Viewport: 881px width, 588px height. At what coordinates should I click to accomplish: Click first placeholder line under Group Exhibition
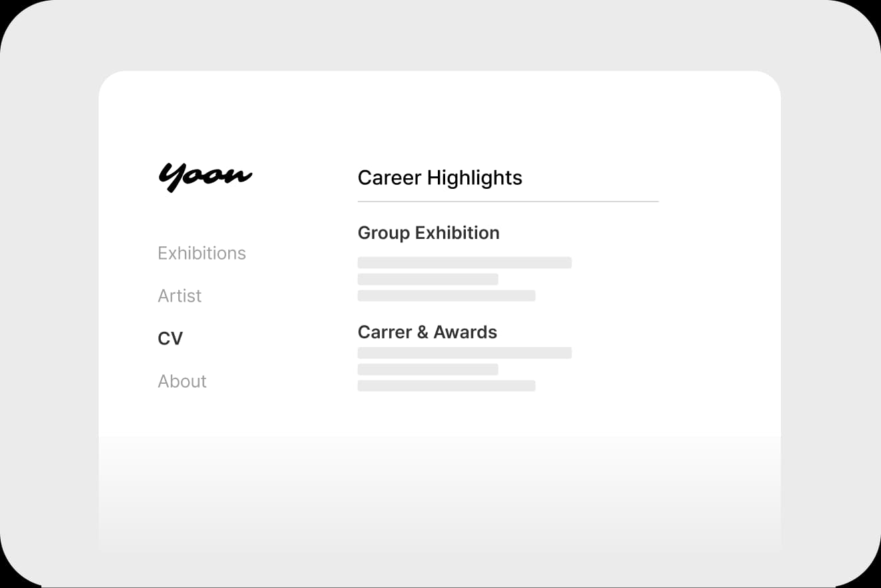[465, 263]
